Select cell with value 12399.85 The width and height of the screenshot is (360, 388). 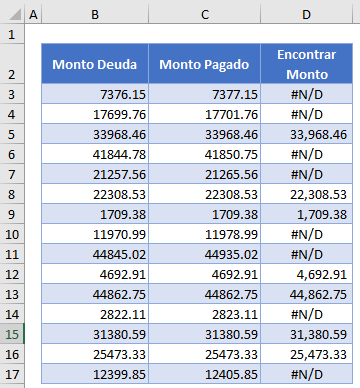tap(95, 374)
